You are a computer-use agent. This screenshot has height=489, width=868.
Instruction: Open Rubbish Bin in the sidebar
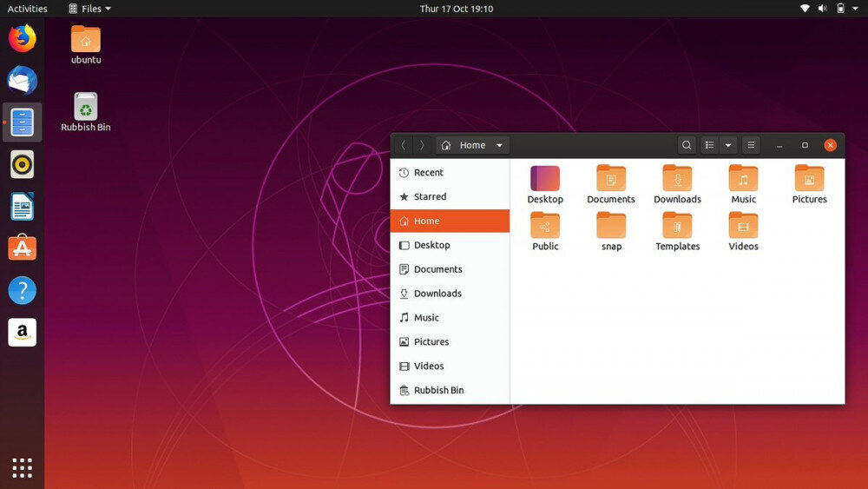(450, 390)
